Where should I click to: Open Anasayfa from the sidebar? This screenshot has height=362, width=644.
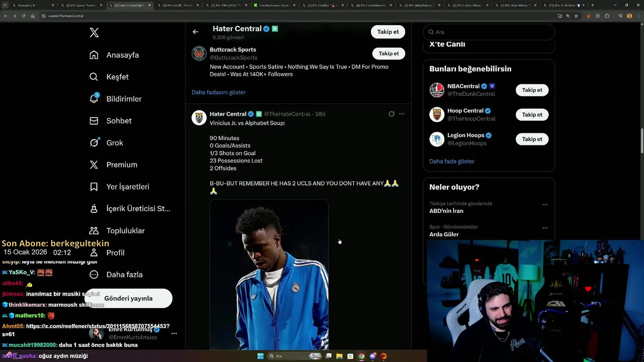[x=114, y=55]
